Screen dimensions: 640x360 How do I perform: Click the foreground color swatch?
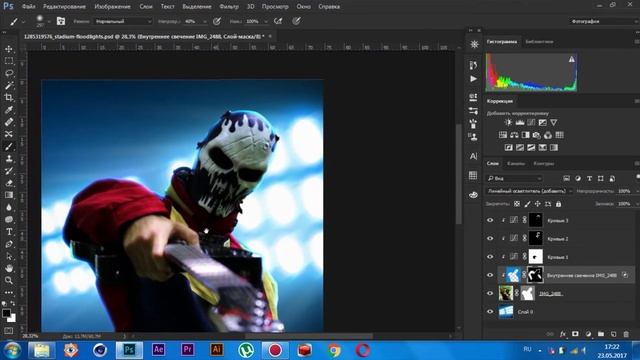(6, 313)
